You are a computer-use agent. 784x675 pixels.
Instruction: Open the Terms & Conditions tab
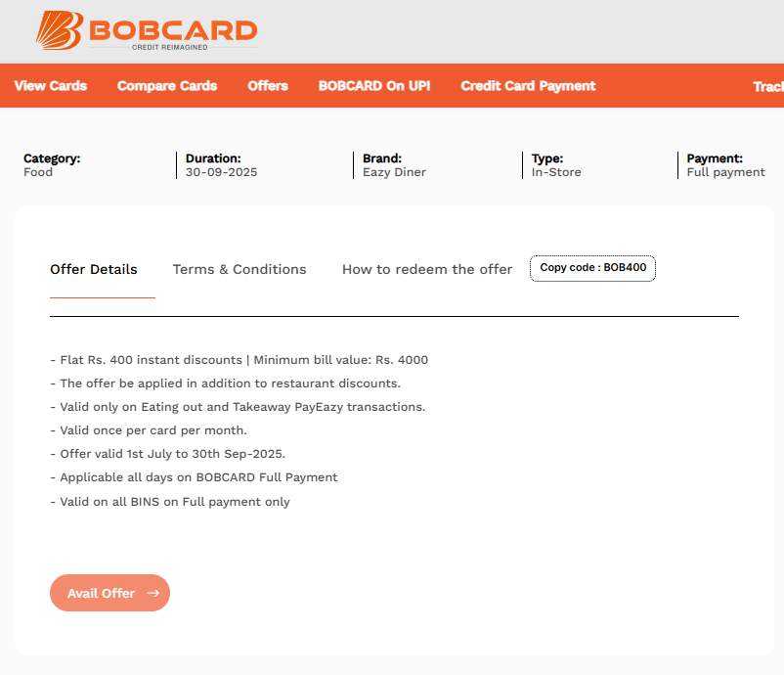click(x=240, y=269)
